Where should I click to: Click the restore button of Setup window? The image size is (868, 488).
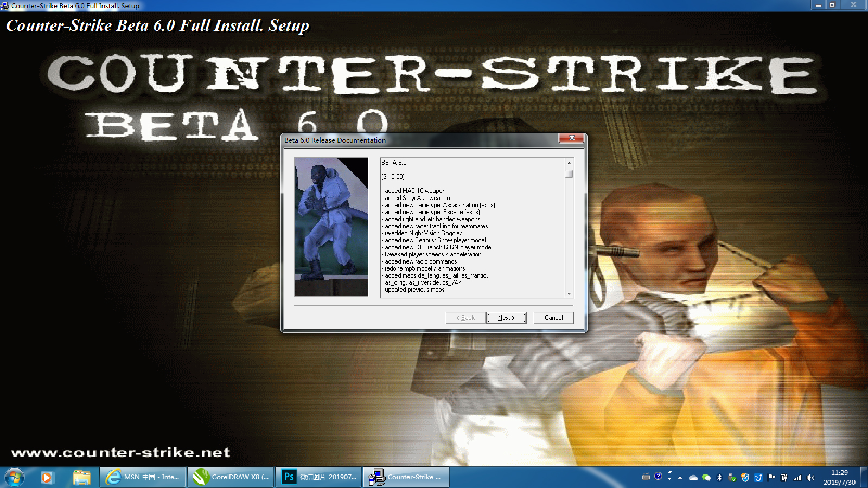pyautogui.click(x=833, y=5)
